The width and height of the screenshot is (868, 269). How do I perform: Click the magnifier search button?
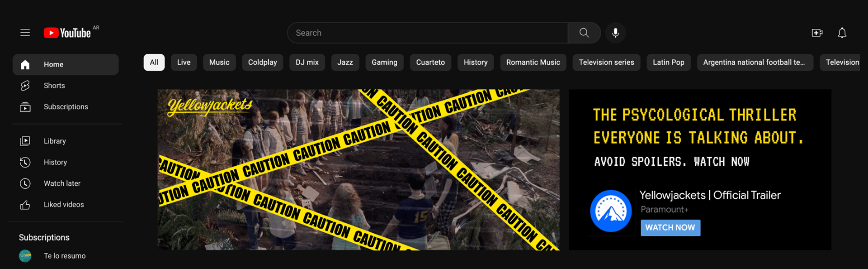coord(584,33)
